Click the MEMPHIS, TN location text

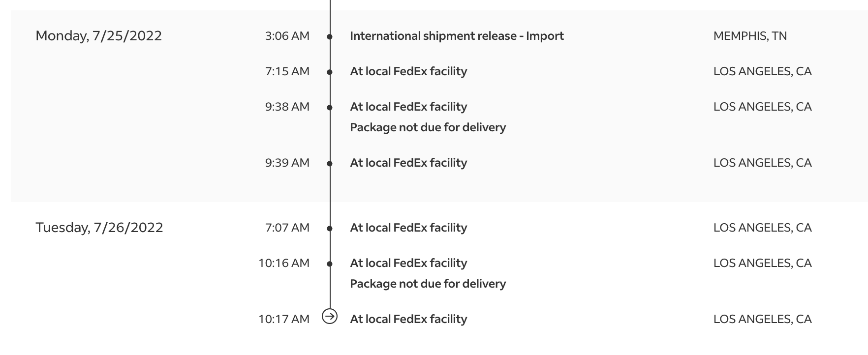click(750, 36)
